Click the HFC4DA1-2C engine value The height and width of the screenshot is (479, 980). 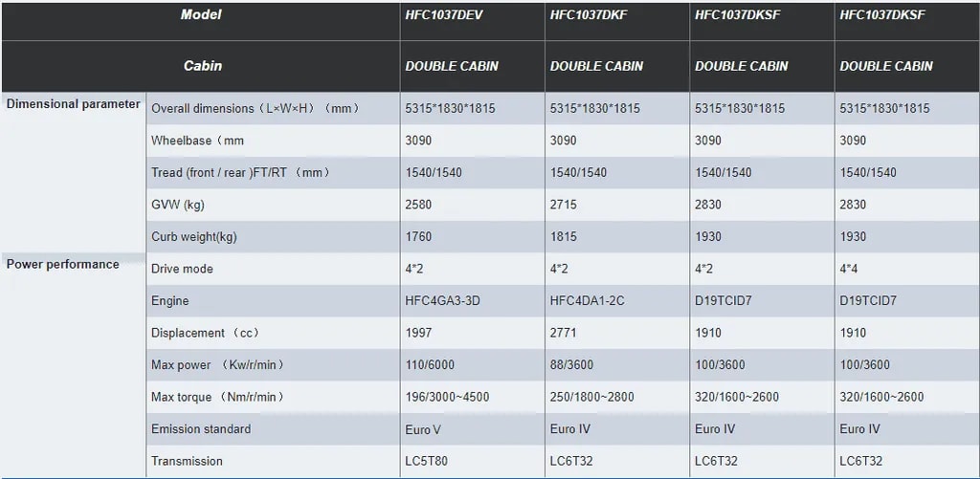click(588, 301)
